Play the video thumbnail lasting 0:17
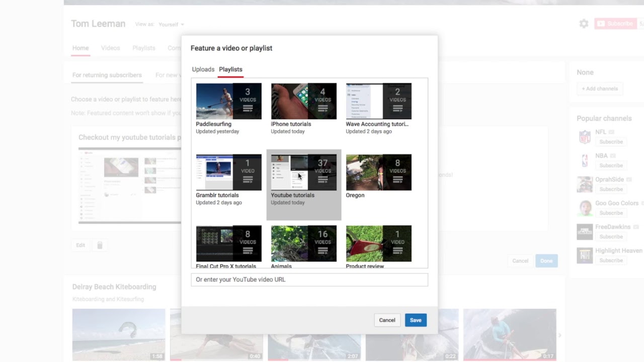Viewport: 644px width, 362px height. point(510,334)
